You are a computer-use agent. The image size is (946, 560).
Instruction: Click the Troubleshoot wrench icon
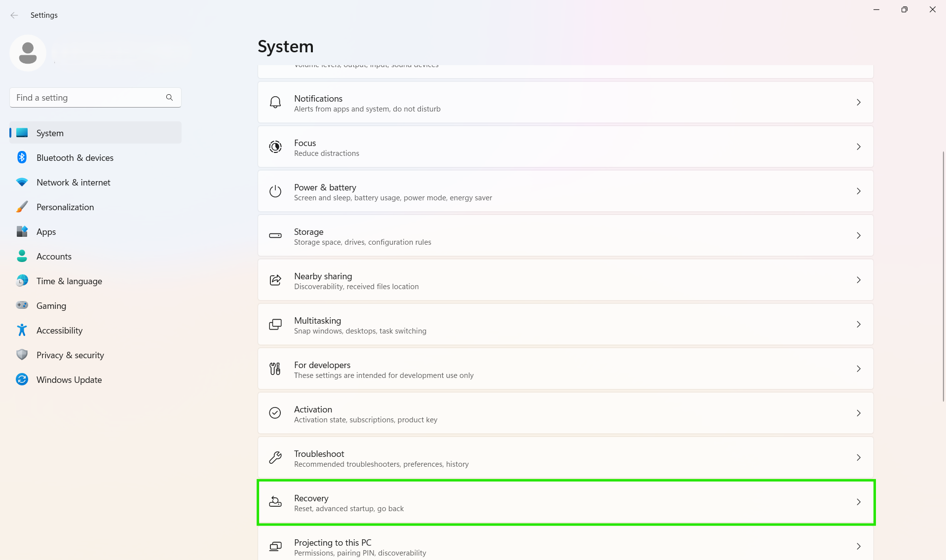275,457
